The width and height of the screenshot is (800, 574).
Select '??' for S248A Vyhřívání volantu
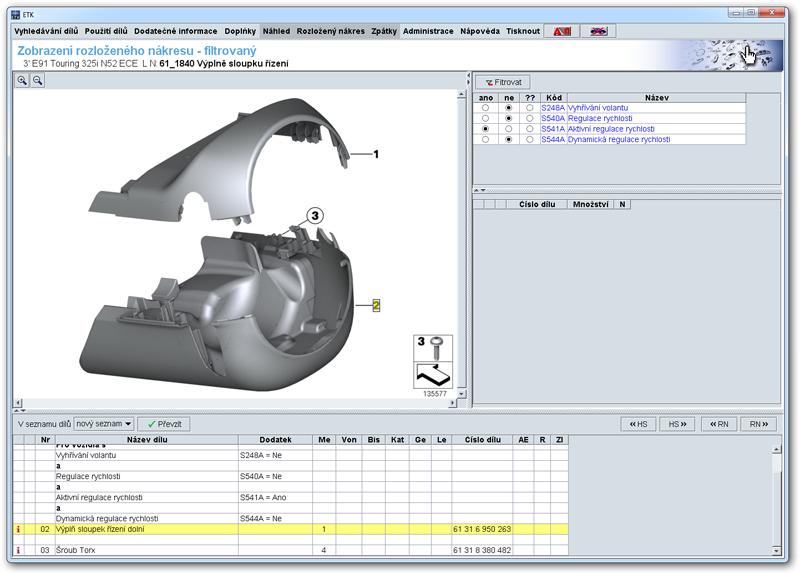pos(530,108)
